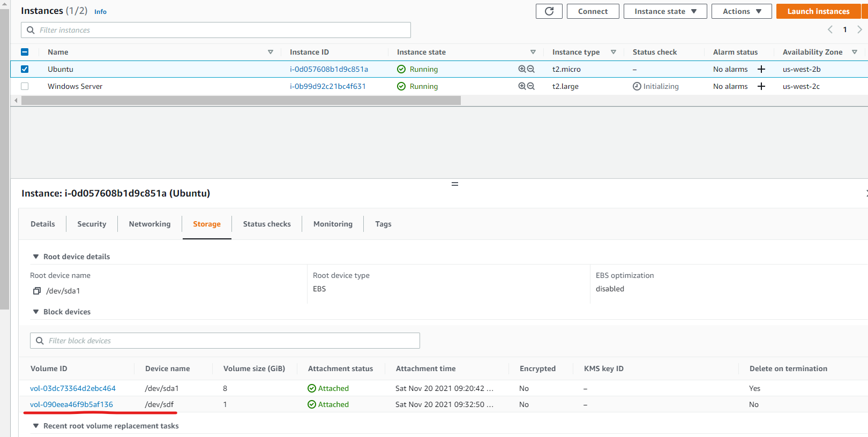
Task: Open the Instance state dropdown
Action: coord(665,11)
